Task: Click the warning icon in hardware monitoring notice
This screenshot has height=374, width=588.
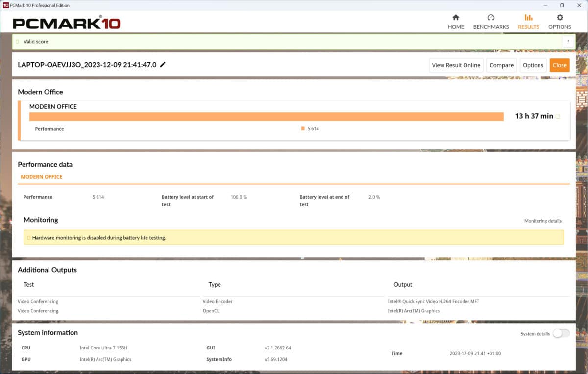Action: (x=28, y=238)
